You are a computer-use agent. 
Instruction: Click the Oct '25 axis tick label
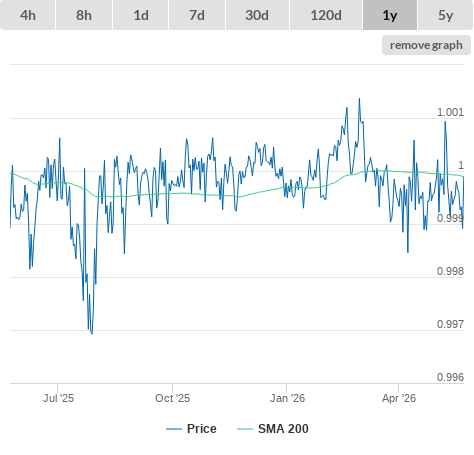tap(172, 398)
